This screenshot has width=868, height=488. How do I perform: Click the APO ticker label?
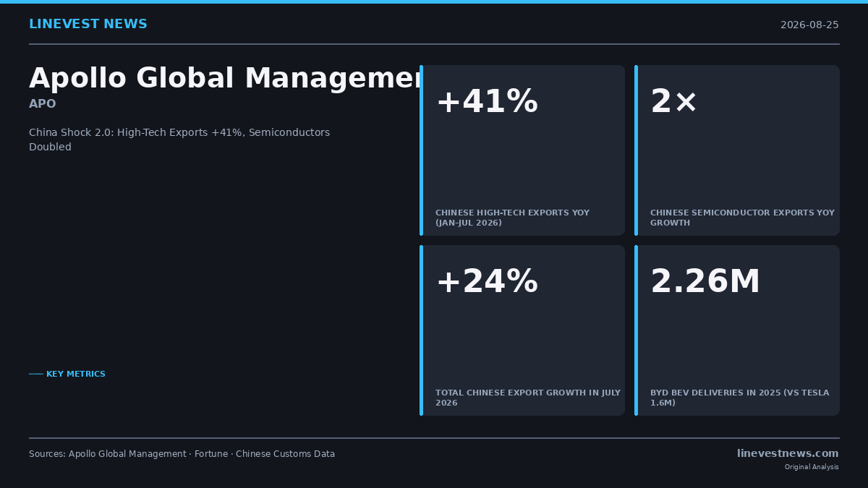[x=43, y=104]
